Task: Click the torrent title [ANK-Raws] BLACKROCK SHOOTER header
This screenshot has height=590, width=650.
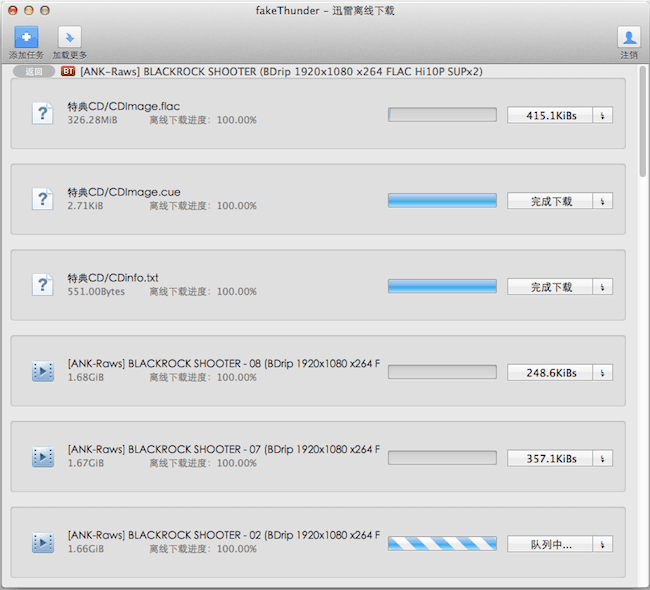Action: 281,72
